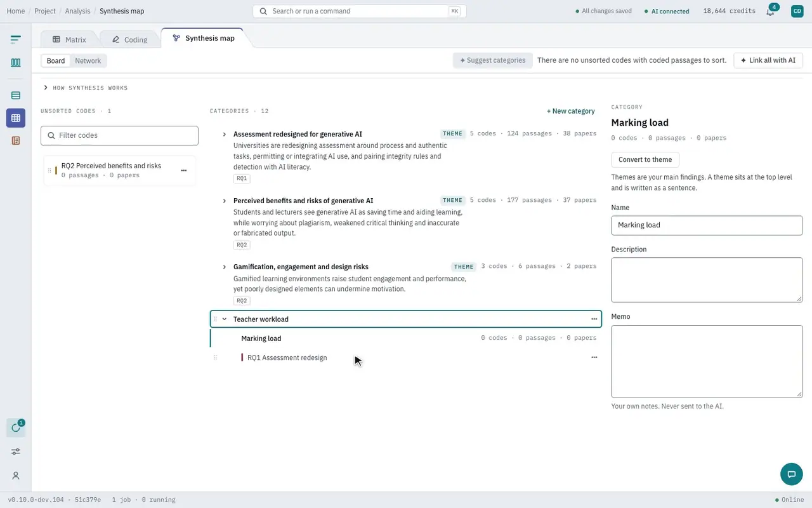Select the grid analysis sidebar icon
Viewport: 812px width, 508px height.
click(16, 118)
